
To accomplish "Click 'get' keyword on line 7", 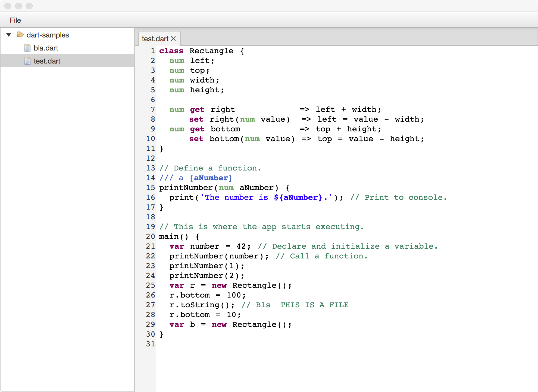I will coord(197,110).
